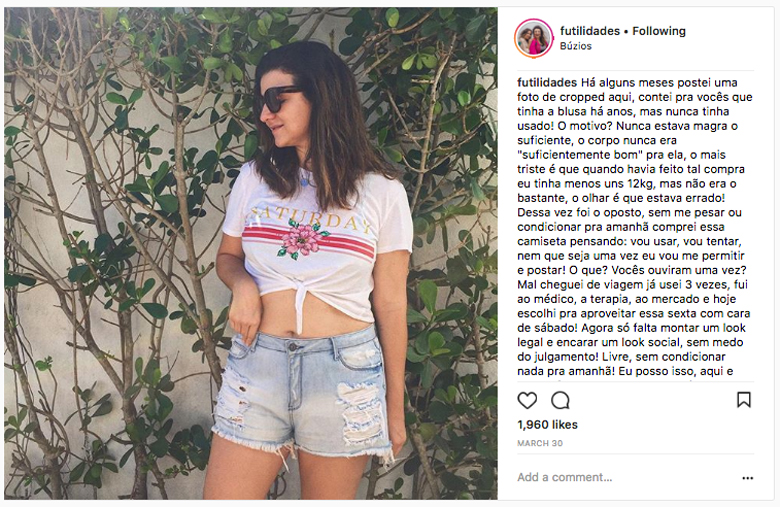Open the MARCH 30 timestamp link
Image resolution: width=780 pixels, height=507 pixels.
540,443
